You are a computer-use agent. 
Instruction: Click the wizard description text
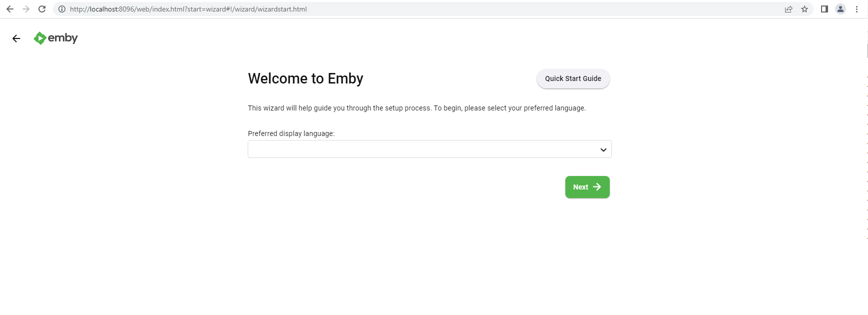point(417,108)
